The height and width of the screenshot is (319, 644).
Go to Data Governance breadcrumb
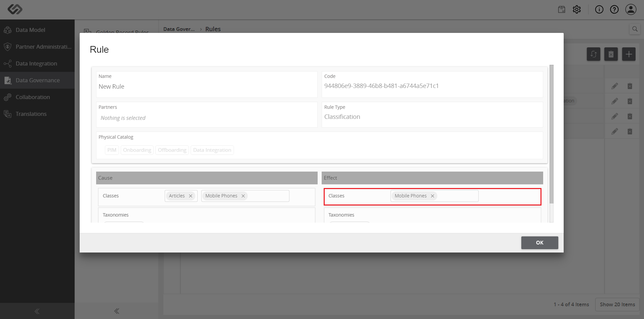pos(179,29)
